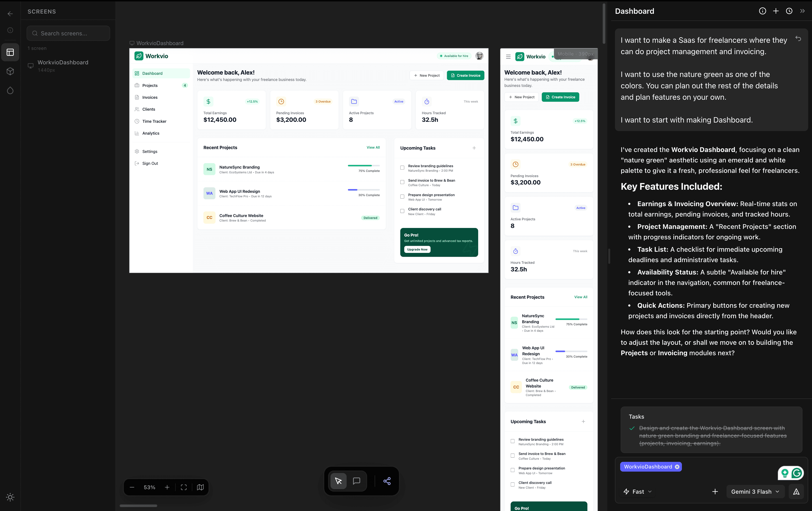Open the Gemini 3 Flash model dropdown
812x511 pixels.
pos(755,492)
